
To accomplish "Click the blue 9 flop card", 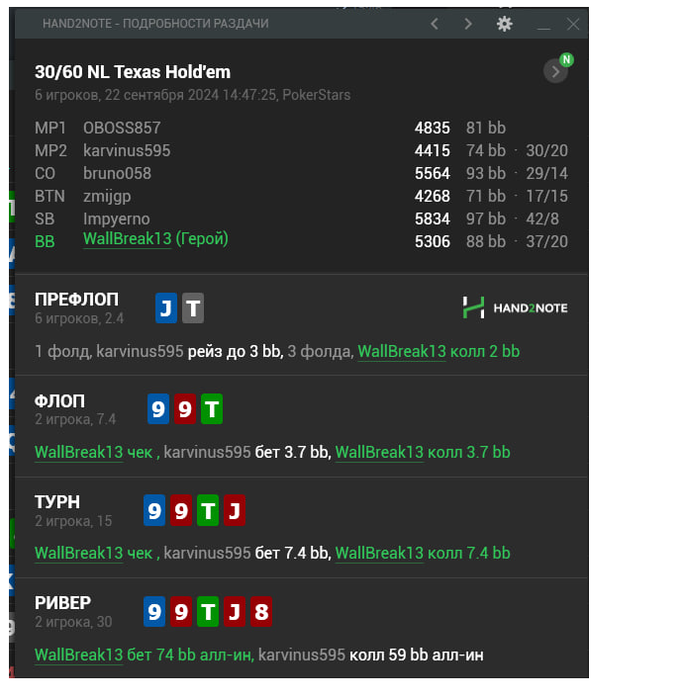I will [x=158, y=408].
